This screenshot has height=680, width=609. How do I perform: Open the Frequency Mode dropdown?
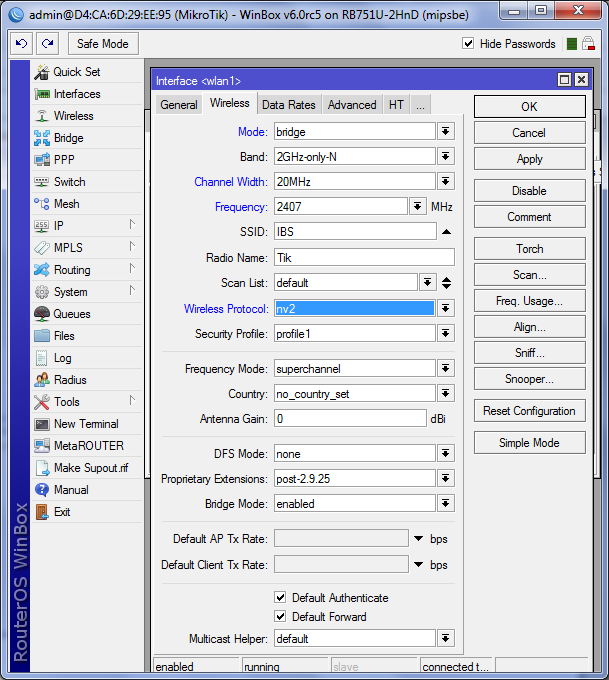point(445,369)
